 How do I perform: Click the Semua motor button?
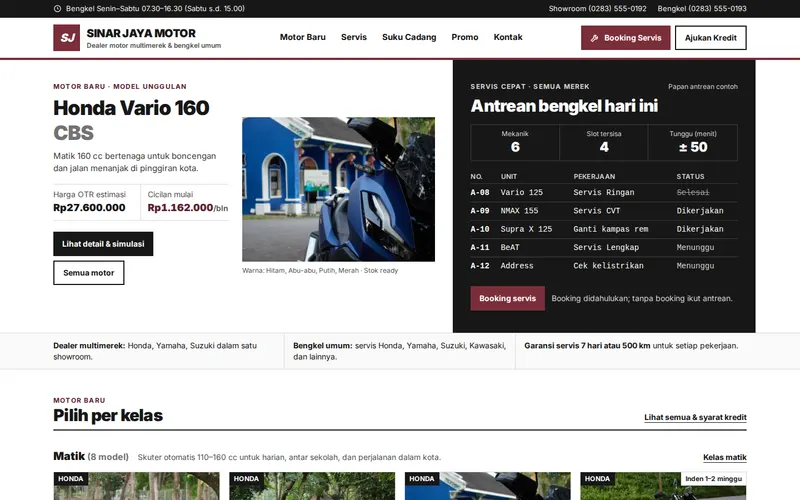pyautogui.click(x=89, y=273)
